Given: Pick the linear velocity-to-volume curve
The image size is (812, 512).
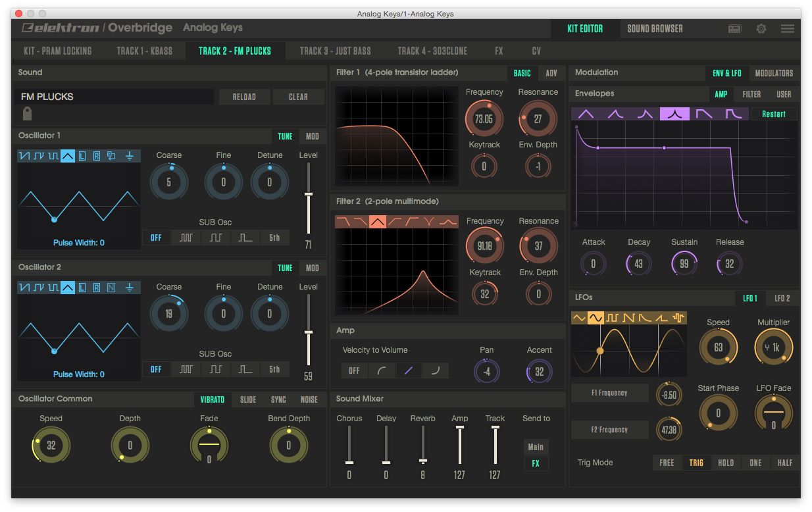Looking at the screenshot, I should [409, 371].
